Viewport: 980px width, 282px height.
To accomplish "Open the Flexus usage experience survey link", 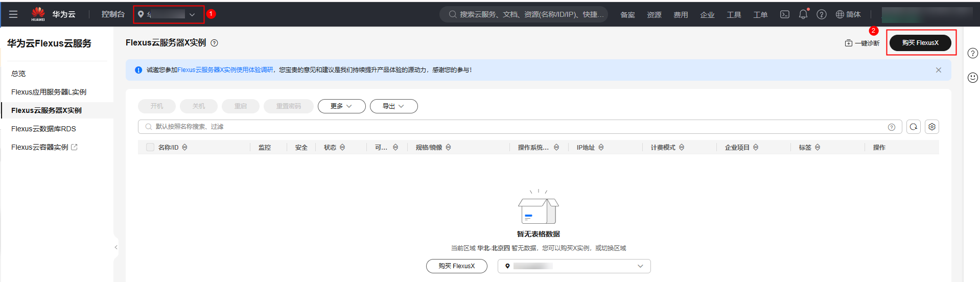I will (x=225, y=70).
